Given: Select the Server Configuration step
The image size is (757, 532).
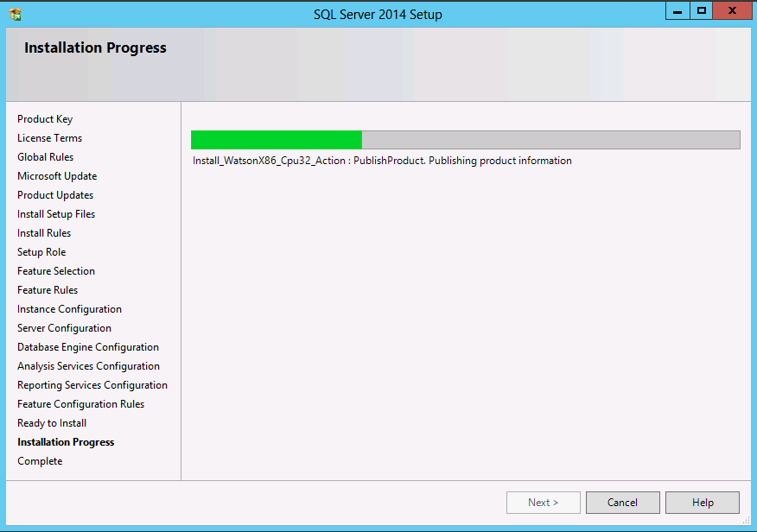Looking at the screenshot, I should click(x=64, y=328).
